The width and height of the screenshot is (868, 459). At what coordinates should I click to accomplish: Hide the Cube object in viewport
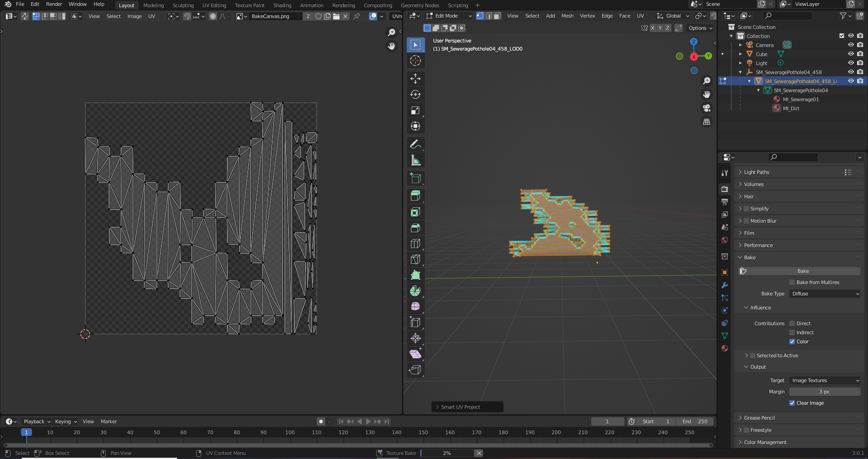pyautogui.click(x=851, y=54)
